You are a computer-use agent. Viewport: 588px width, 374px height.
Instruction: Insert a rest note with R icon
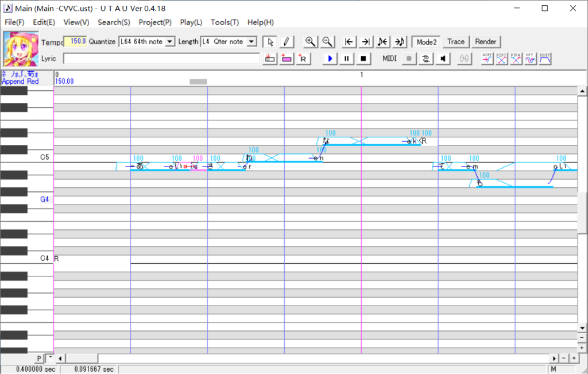pos(303,59)
